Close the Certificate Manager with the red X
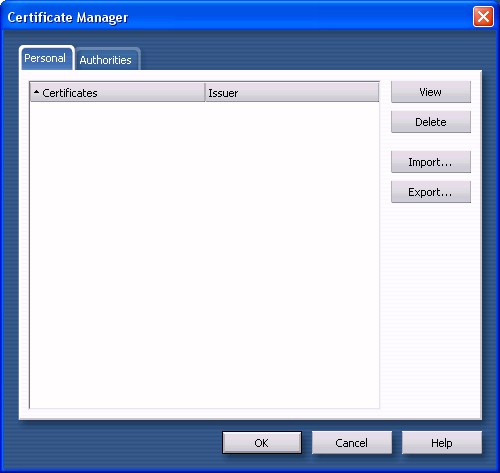 [x=483, y=17]
